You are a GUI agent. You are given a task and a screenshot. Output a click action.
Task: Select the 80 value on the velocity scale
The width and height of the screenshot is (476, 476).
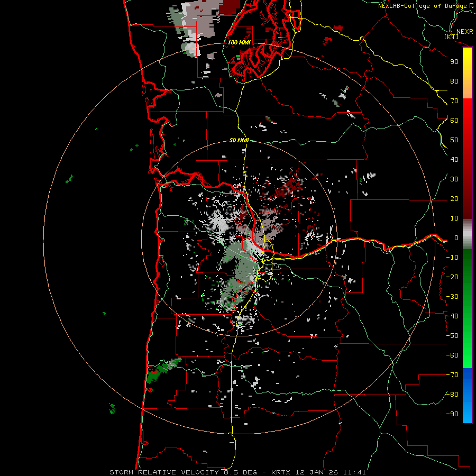tap(454, 81)
